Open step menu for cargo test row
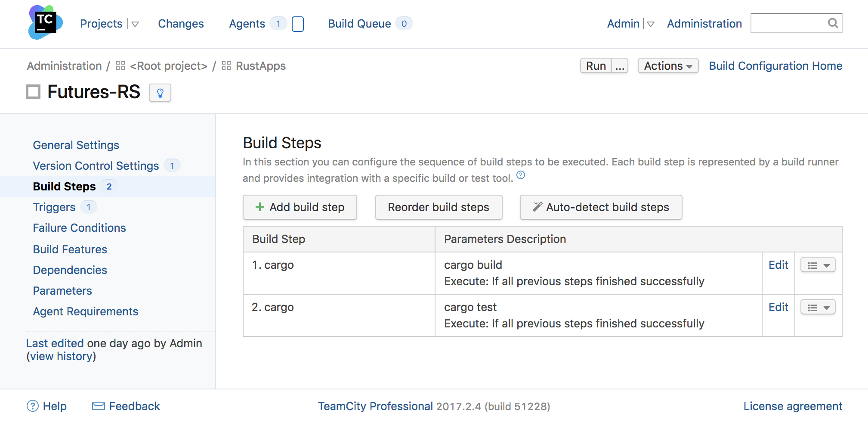The height and width of the screenshot is (442, 868). pos(818,307)
